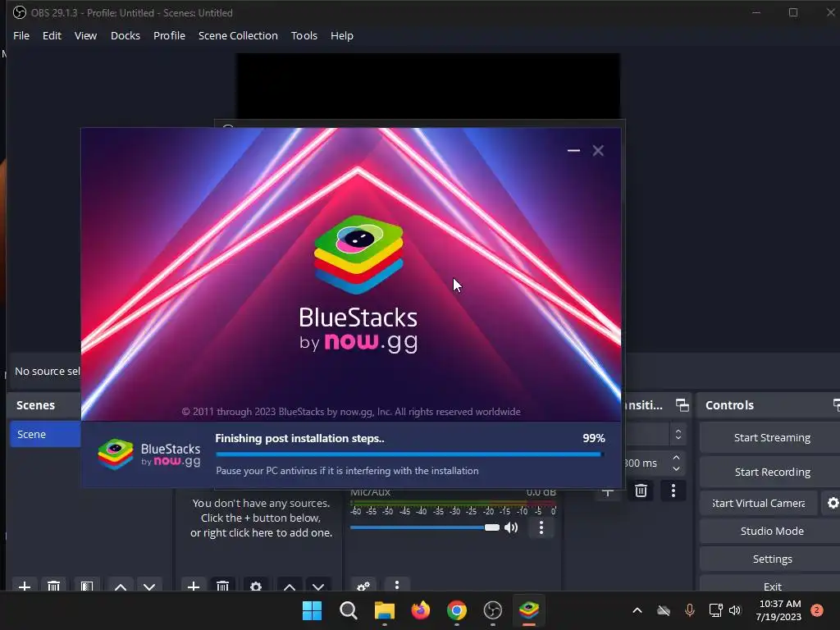Image resolution: width=840 pixels, height=630 pixels.
Task: Open taskbar Search
Action: point(348,610)
